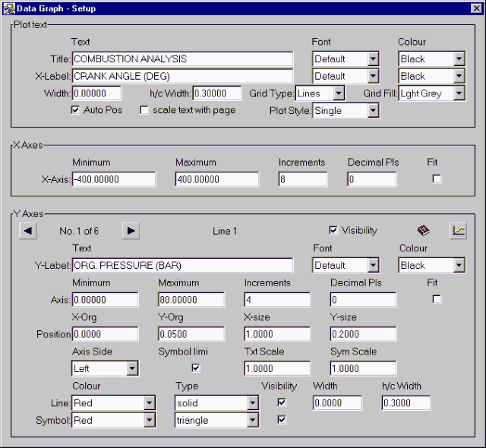
Task: Click the graph plot icon button
Action: (x=458, y=231)
